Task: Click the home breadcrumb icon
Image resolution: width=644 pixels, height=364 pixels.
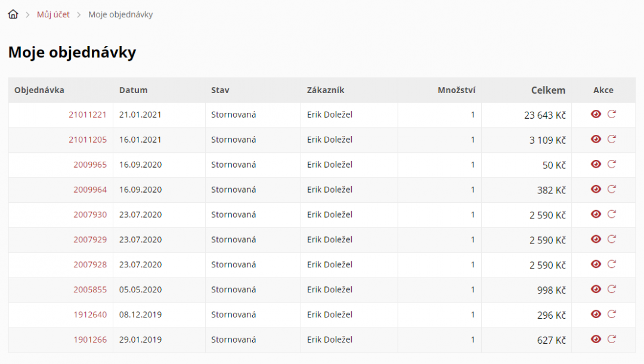Action: [13, 14]
